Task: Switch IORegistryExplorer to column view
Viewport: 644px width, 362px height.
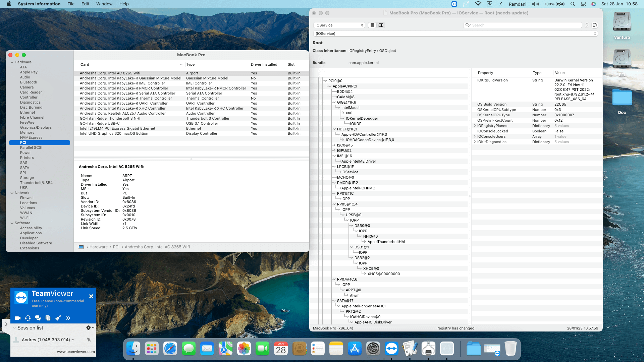Action: (x=381, y=25)
